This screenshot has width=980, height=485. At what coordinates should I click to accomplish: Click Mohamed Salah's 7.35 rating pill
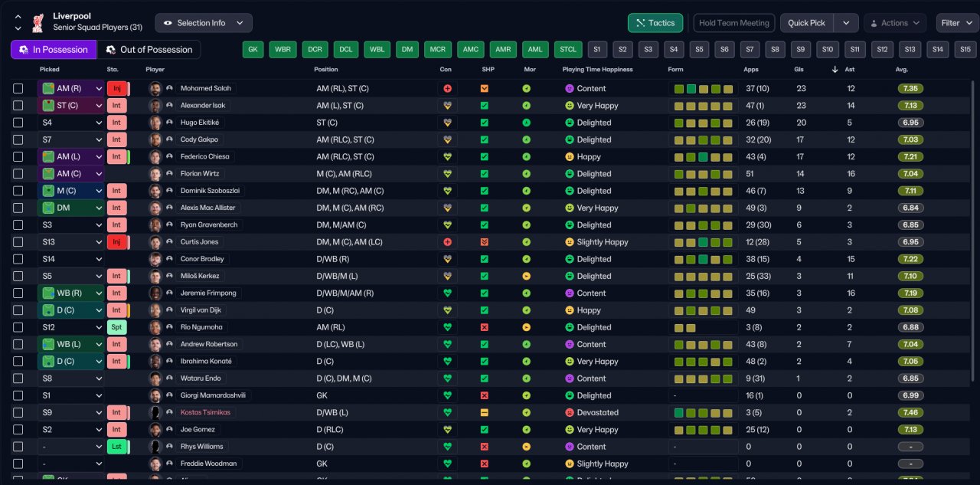910,88
